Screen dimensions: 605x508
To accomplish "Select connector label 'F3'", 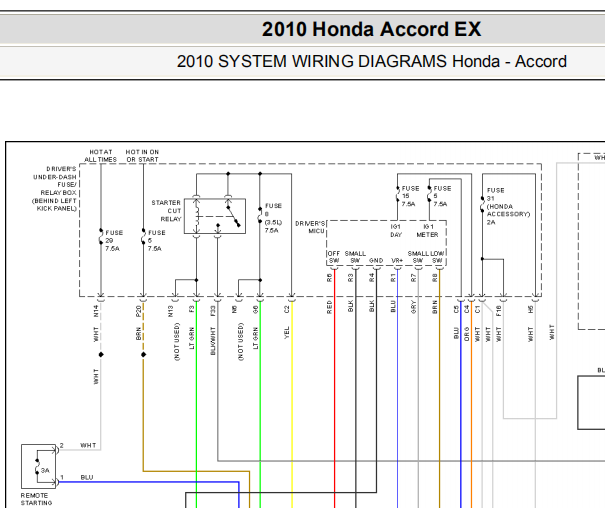I will tap(192, 309).
